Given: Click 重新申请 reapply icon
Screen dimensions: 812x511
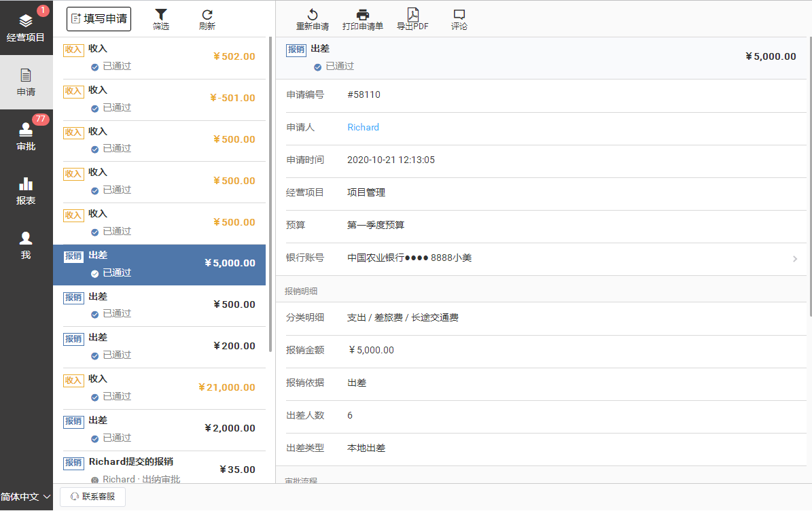Looking at the screenshot, I should point(313,20).
